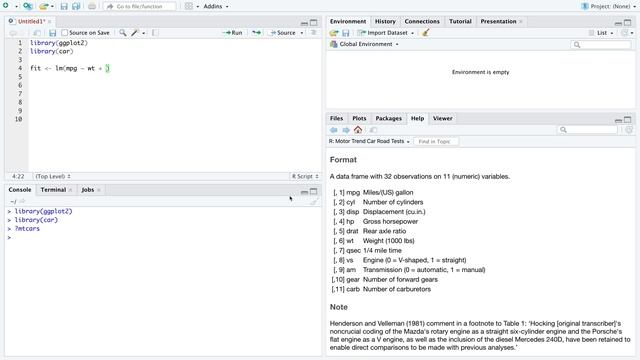Viewport: 640px width, 360px height.
Task: Open the Addins dropdown menu
Action: pos(216,6)
